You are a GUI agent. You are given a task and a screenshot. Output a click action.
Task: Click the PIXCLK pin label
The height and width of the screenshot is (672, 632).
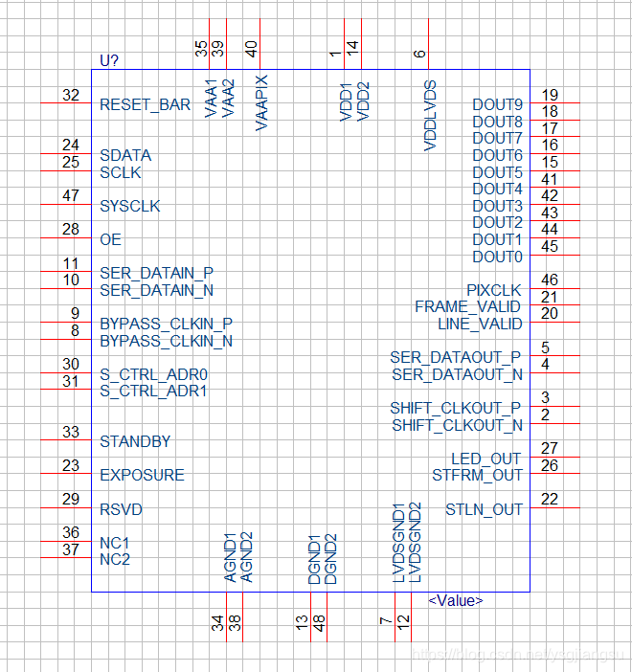pyautogui.click(x=493, y=290)
